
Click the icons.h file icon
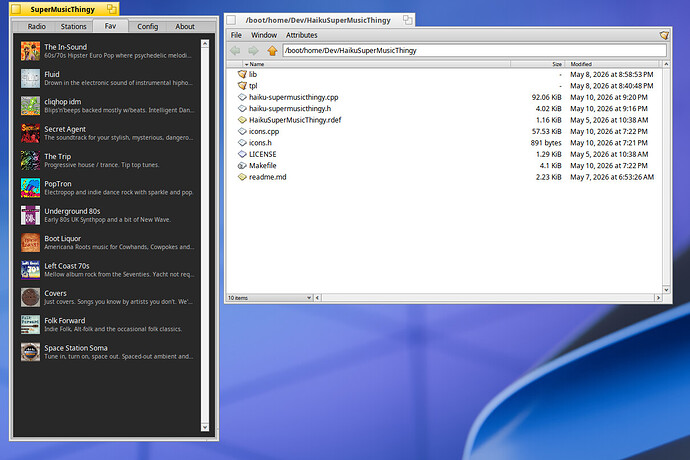point(242,143)
